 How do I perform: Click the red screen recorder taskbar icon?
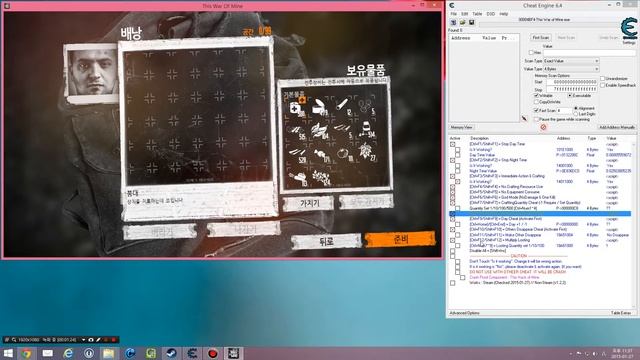click(x=213, y=353)
